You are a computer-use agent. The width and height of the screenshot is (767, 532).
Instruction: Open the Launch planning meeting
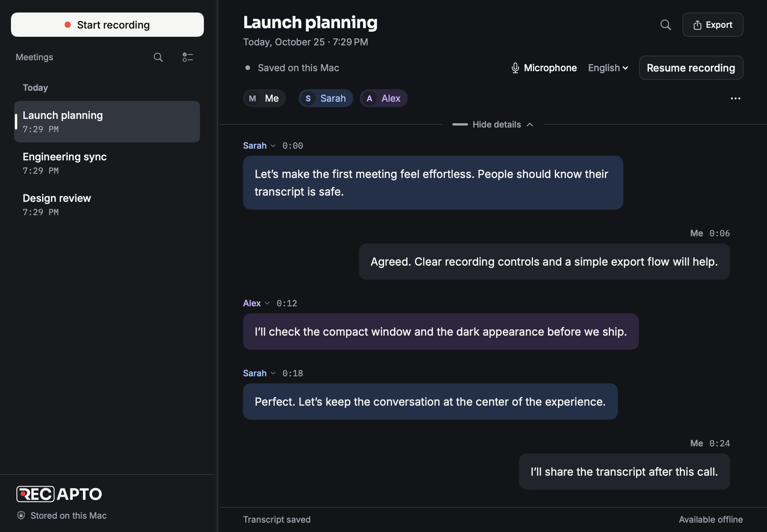pyautogui.click(x=107, y=122)
